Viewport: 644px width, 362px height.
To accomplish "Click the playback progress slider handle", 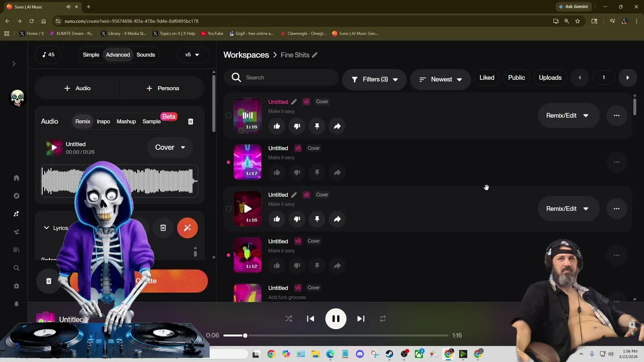I will click(245, 335).
